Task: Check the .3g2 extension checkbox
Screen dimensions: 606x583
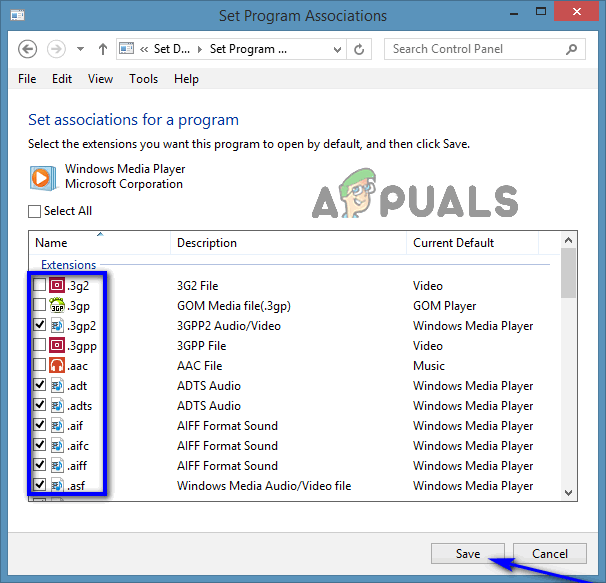Action: 39,285
